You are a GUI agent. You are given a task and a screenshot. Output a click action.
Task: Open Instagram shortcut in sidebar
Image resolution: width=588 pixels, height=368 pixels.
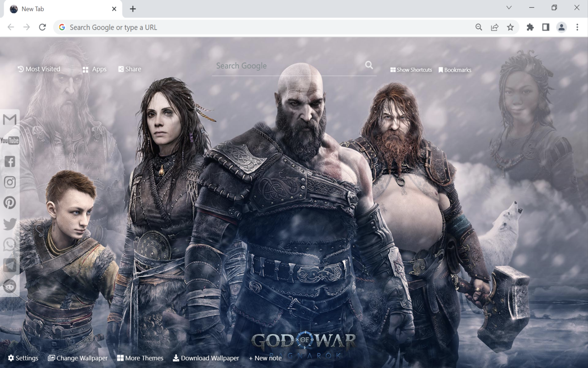10,182
